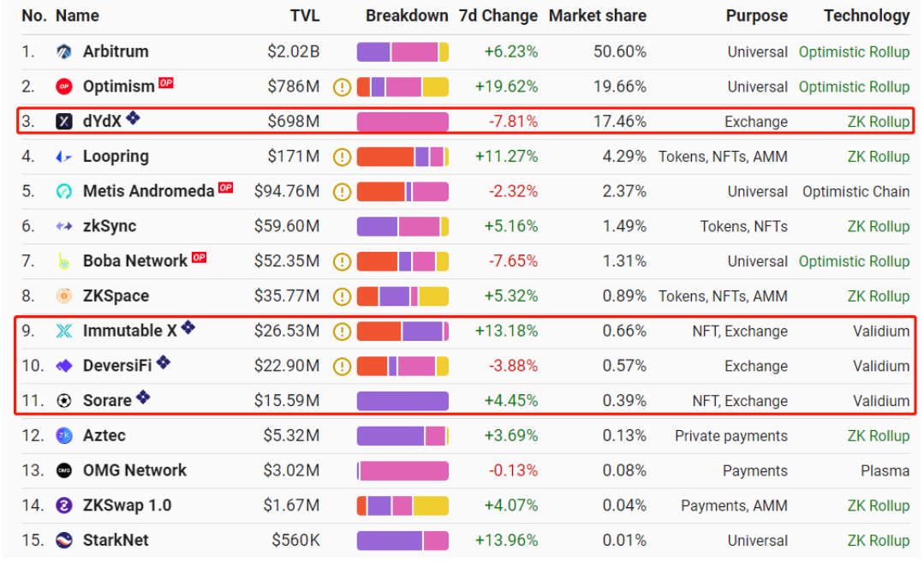
Task: Click the breakdown bar in OMG Network row
Action: 402,470
